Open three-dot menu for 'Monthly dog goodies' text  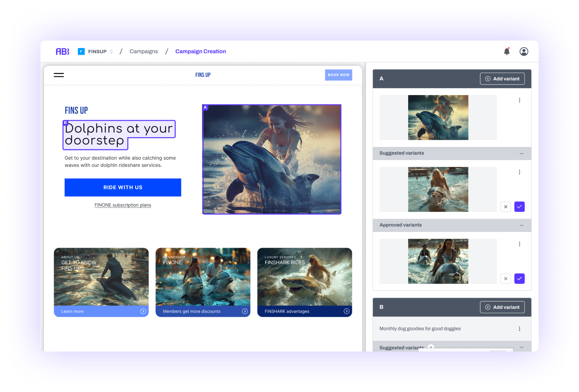click(x=519, y=329)
